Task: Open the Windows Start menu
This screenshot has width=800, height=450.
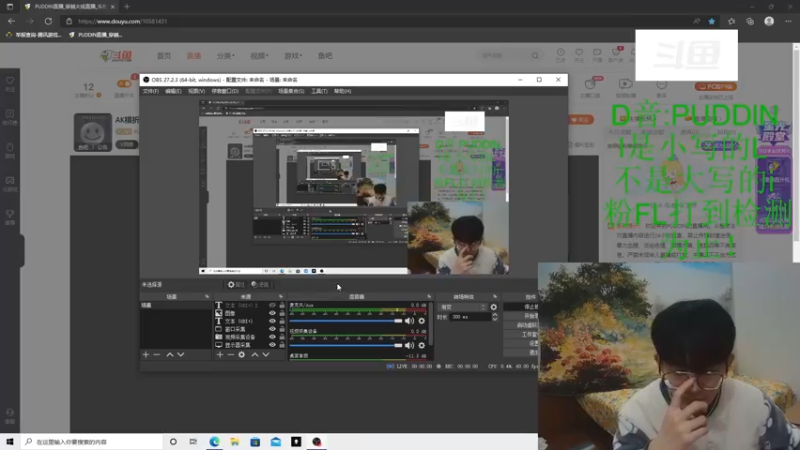Action: (x=10, y=442)
